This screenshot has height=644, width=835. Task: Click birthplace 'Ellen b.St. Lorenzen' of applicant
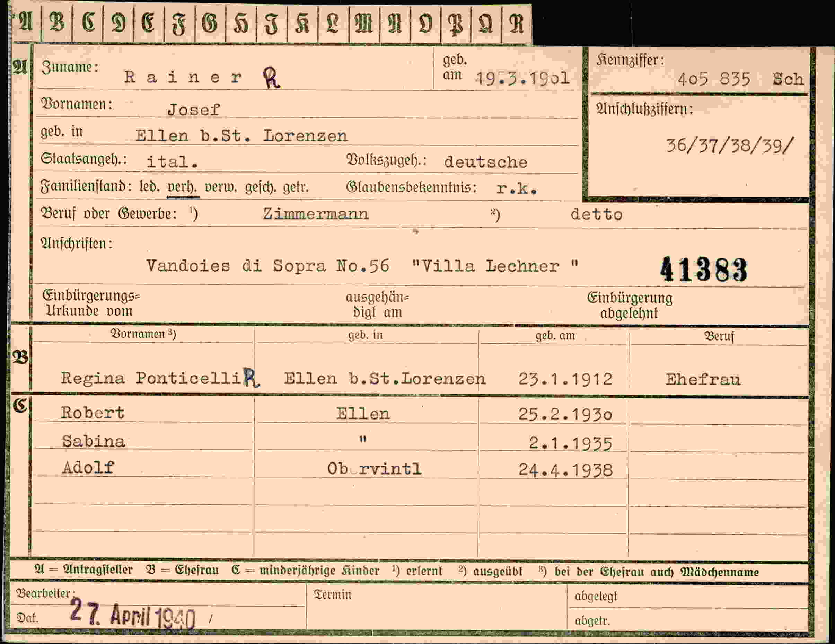click(241, 136)
